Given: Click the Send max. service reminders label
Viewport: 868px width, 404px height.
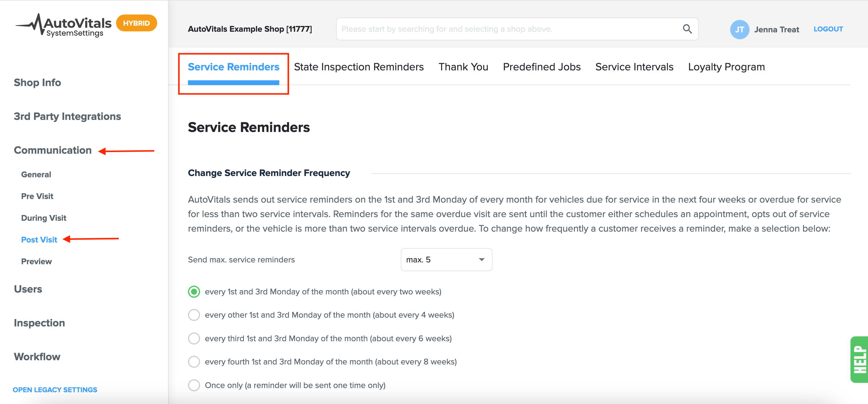Looking at the screenshot, I should (241, 260).
